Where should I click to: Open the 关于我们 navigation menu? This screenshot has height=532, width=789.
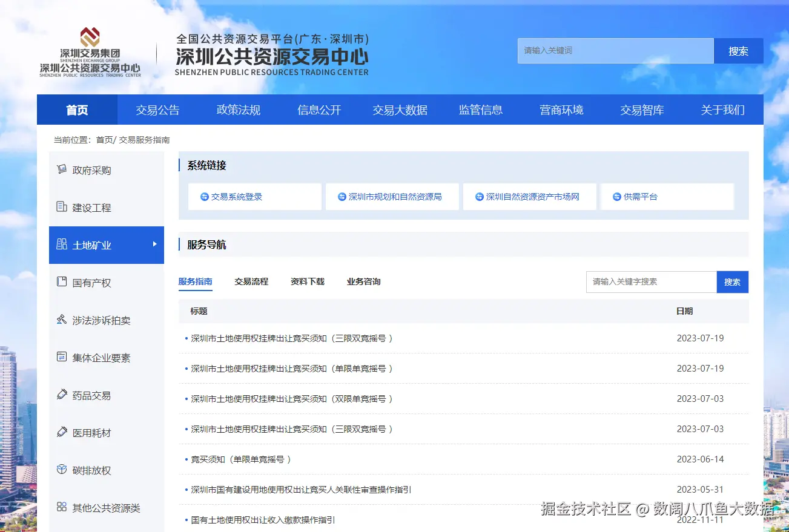pos(723,110)
